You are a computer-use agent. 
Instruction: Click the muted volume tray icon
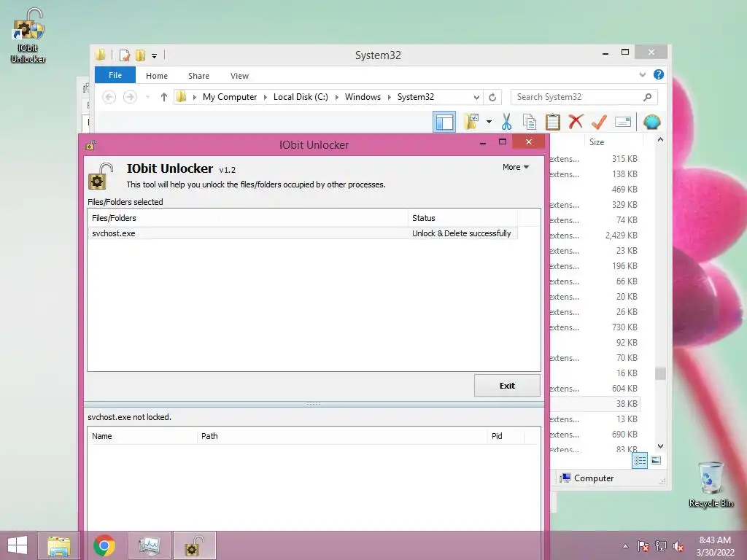(x=678, y=546)
